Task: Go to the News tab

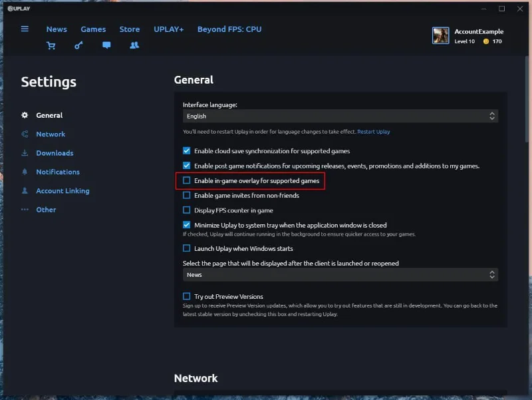Action: click(57, 29)
